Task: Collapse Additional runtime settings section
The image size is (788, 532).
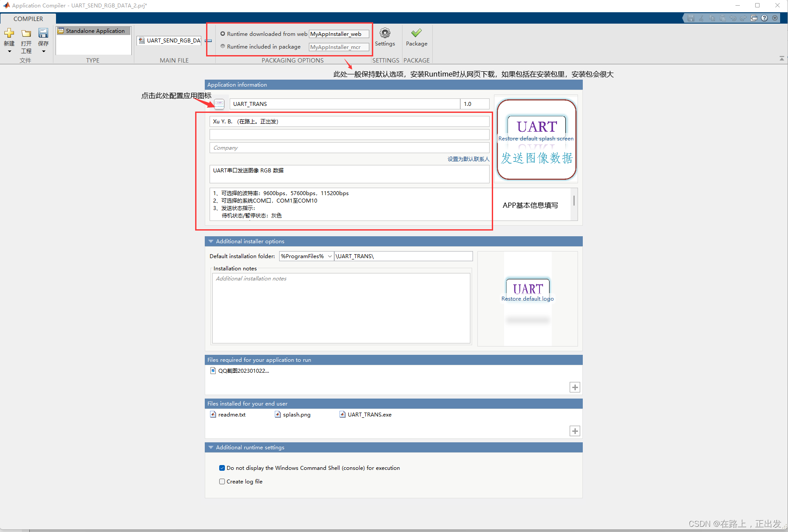Action: pos(211,448)
